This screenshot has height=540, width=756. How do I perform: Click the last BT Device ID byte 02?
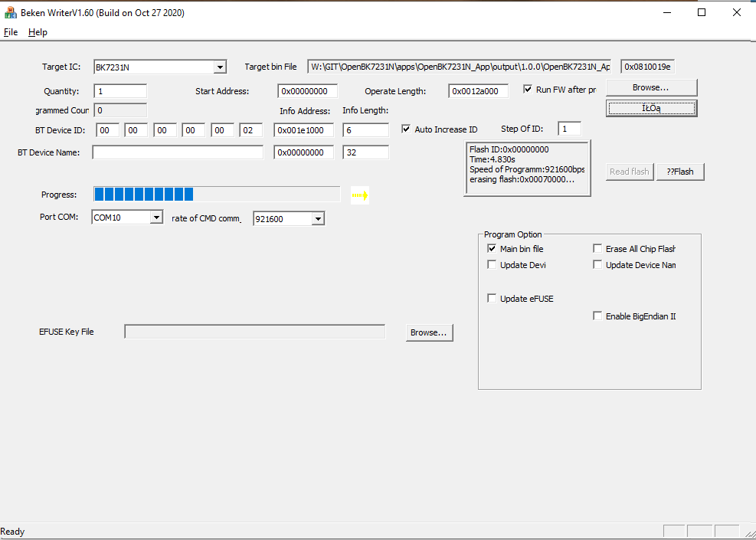251,129
